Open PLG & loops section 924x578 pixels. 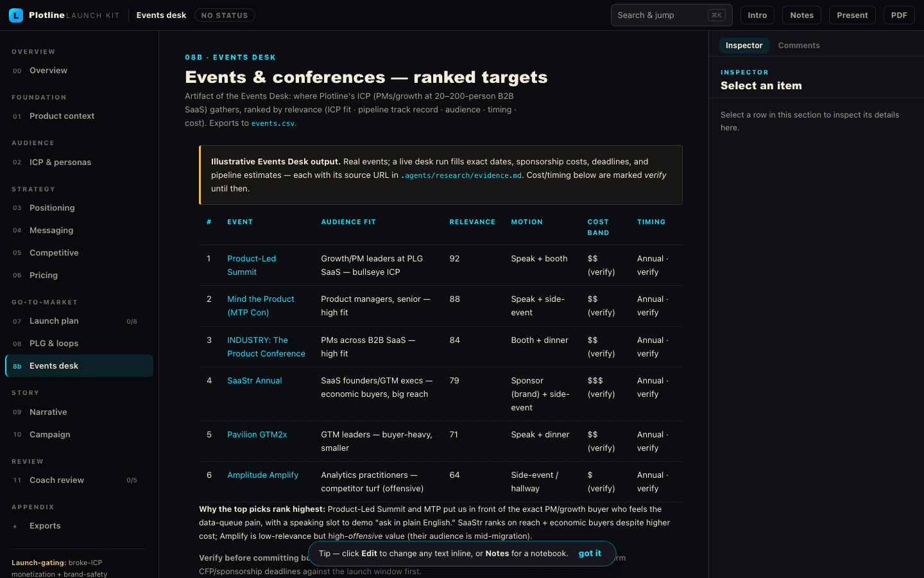79,344
